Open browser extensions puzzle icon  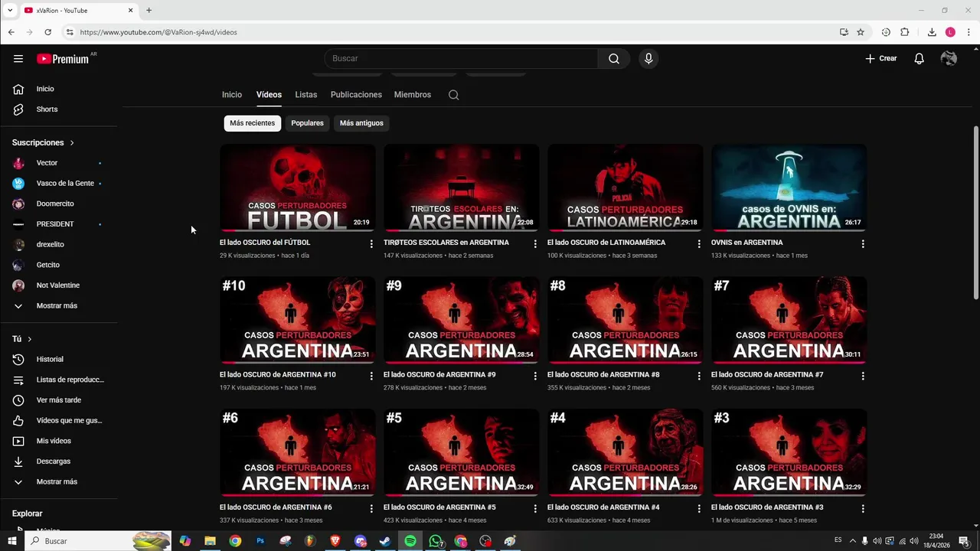905,32
